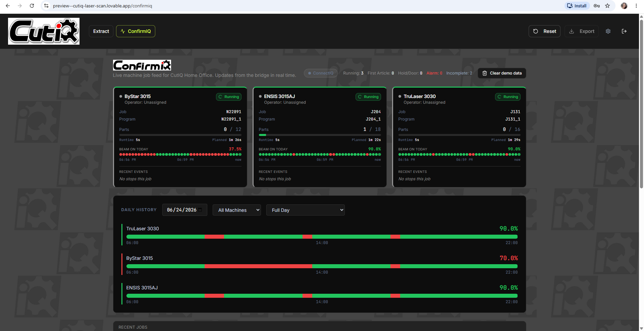Click TruLaser 3030 history row label

[x=143, y=229]
